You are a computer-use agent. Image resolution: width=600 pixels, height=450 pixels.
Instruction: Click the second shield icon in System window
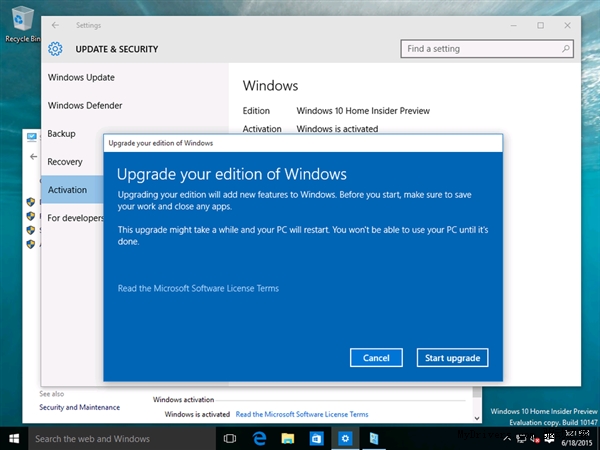(31, 216)
